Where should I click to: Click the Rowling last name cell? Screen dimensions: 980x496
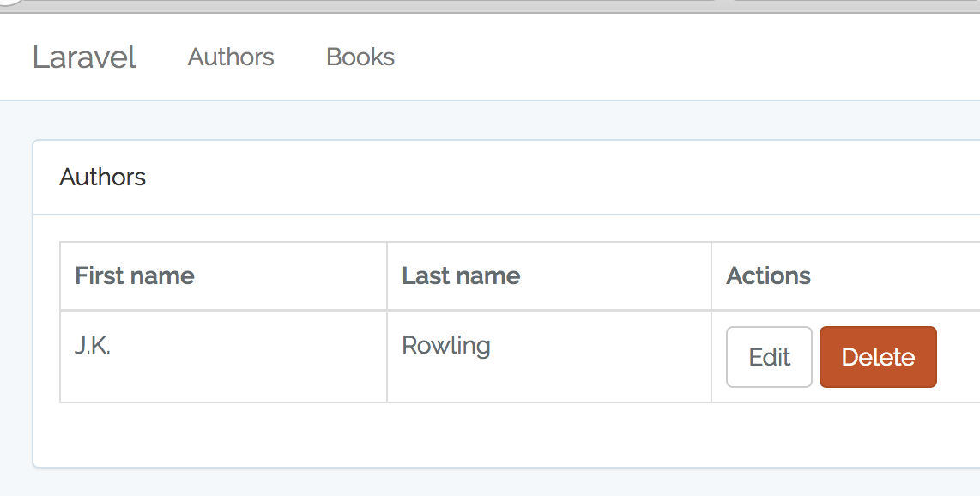tap(446, 347)
